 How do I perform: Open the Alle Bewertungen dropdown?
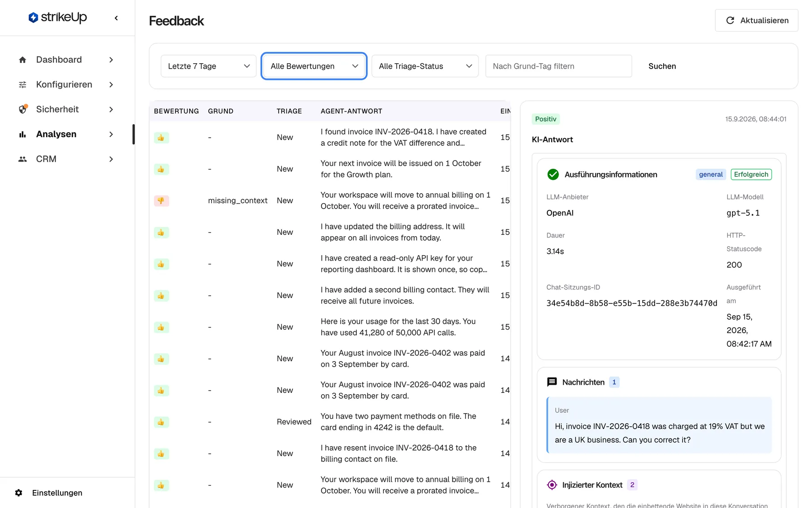point(314,66)
